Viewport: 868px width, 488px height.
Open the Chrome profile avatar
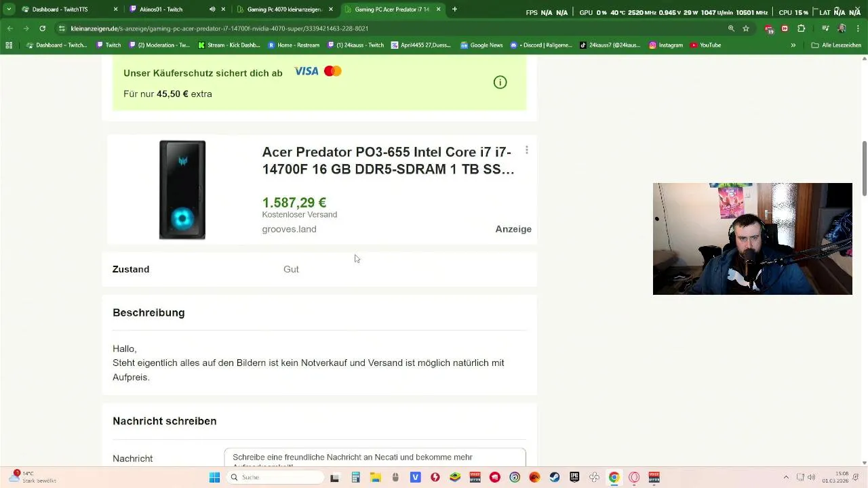(842, 28)
